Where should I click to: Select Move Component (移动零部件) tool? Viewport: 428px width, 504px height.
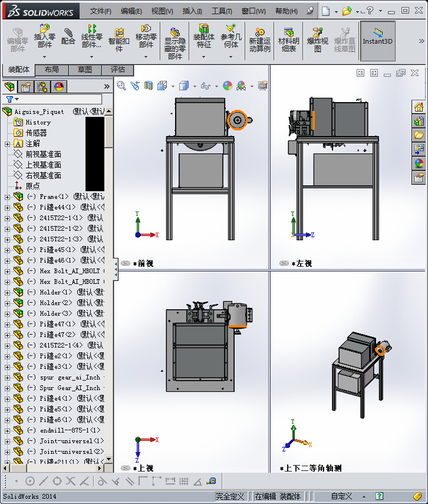point(146,36)
